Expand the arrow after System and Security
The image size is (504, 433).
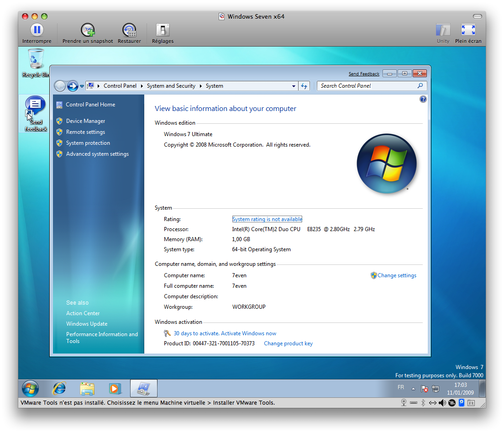pos(200,86)
